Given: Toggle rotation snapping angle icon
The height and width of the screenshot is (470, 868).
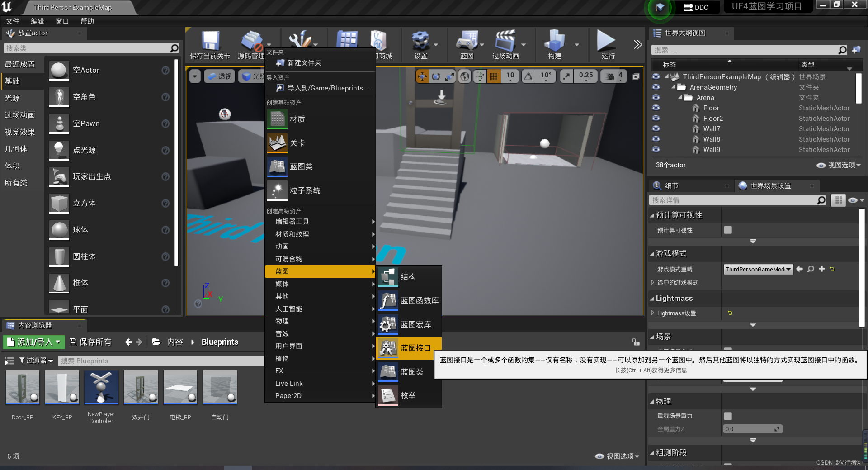Looking at the screenshot, I should click(x=528, y=76).
